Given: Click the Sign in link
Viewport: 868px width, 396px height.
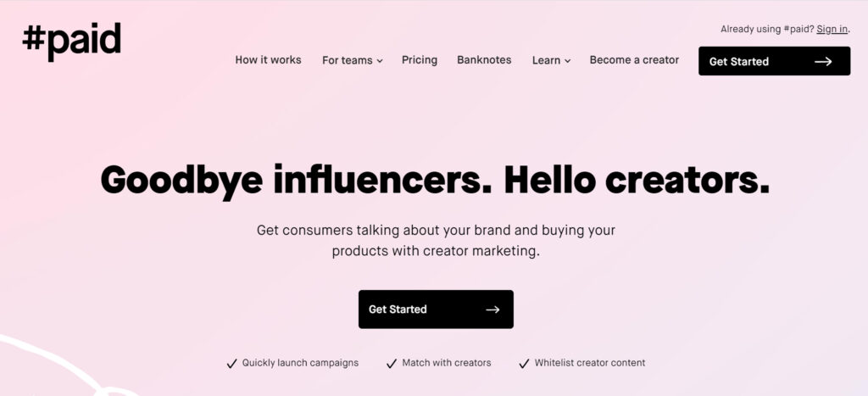Looking at the screenshot, I should pyautogui.click(x=832, y=30).
